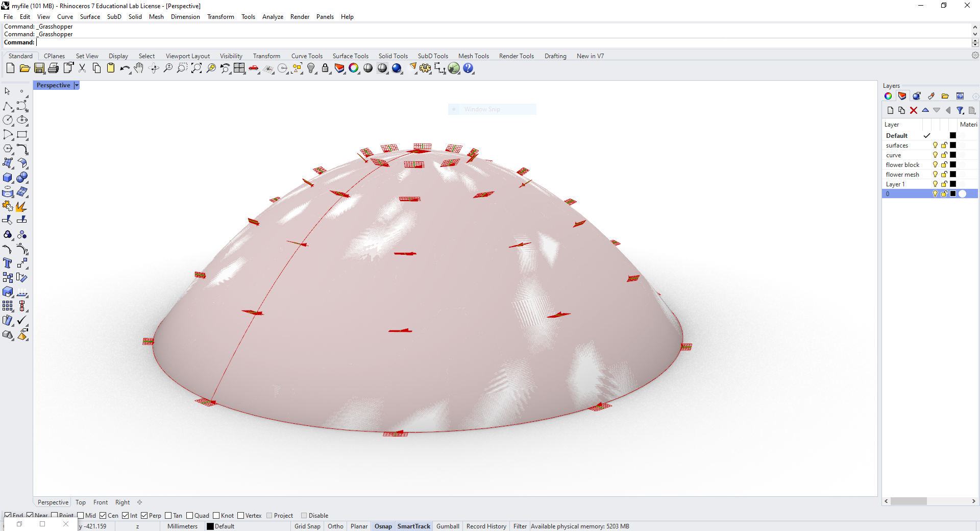The image size is (980, 531).
Task: Click the Lock objects padlock toolbar icon
Action: click(x=325, y=68)
